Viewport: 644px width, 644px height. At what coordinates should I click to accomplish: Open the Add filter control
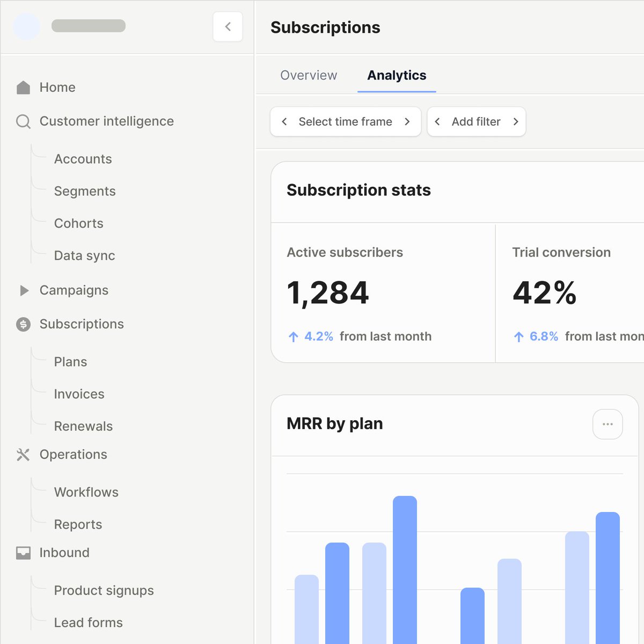click(476, 122)
